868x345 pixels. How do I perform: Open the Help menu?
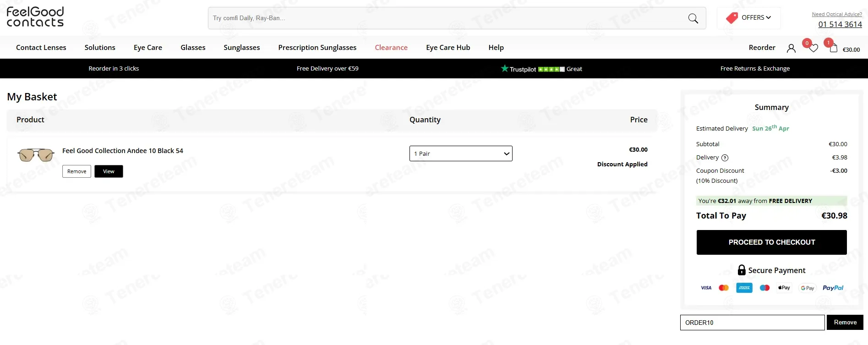(x=496, y=48)
